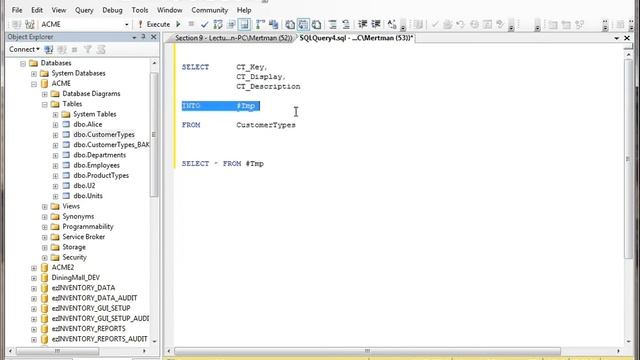Expand the dbo.Employees table node
640x360 pixels.
[x=56, y=166]
